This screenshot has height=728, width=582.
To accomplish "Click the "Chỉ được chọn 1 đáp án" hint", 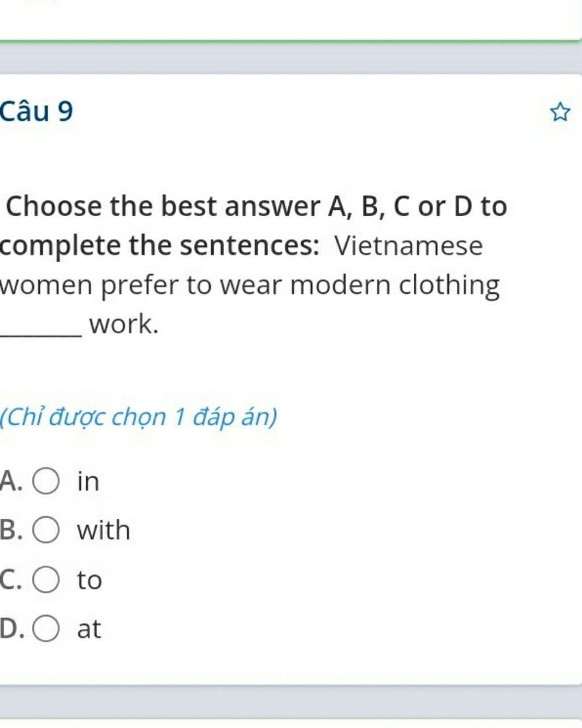I will coord(139,417).
